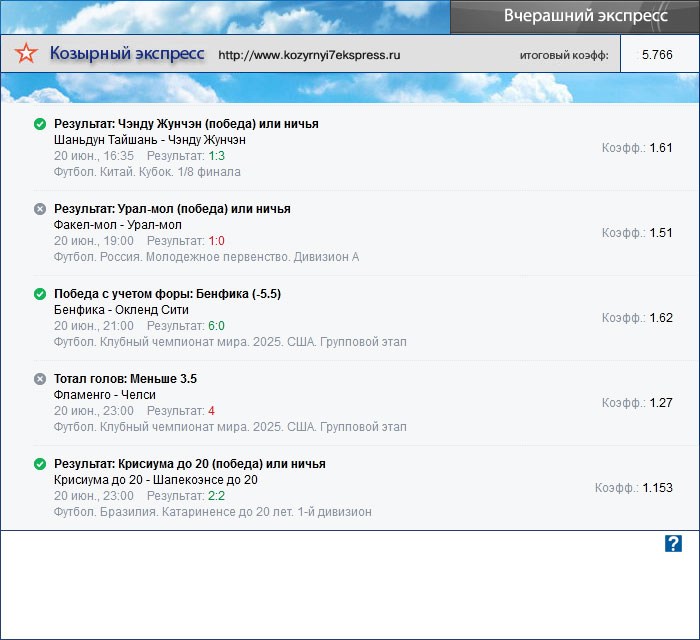Select heading Победа с учетом форы: Бенфика (-5.5)
The width and height of the screenshot is (700, 640).
(x=167, y=294)
